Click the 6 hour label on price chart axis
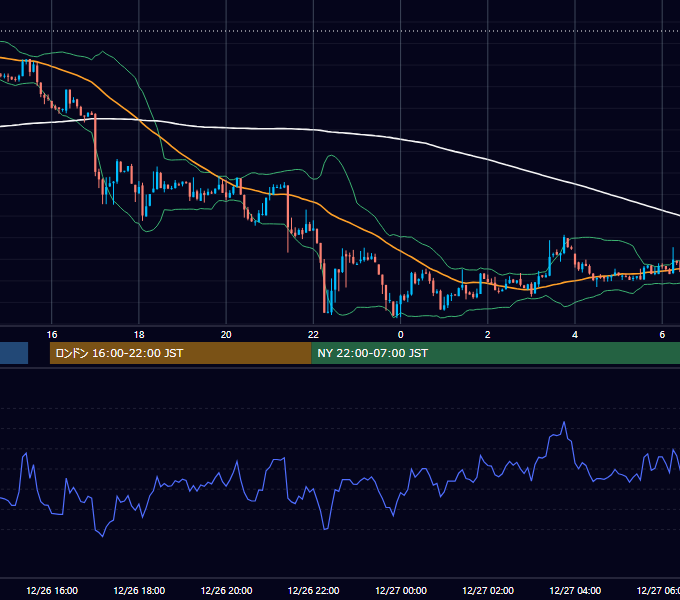Viewport: 680px width, 600px height. pos(662,335)
